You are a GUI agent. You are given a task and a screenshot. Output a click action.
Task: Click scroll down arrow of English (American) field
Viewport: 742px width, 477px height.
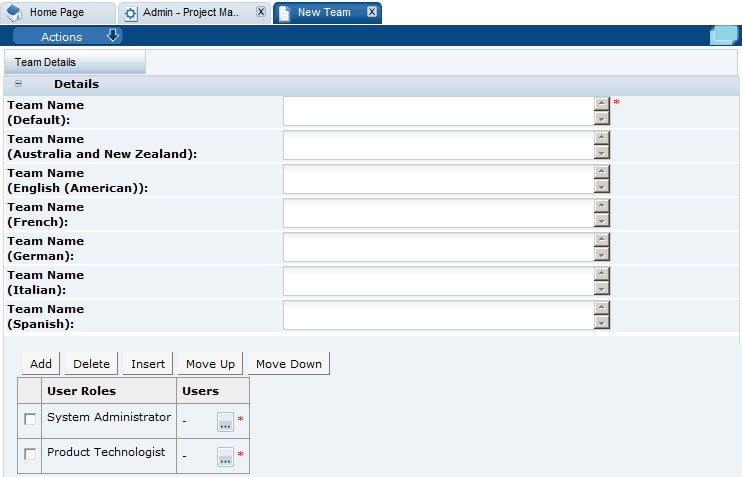pos(601,186)
